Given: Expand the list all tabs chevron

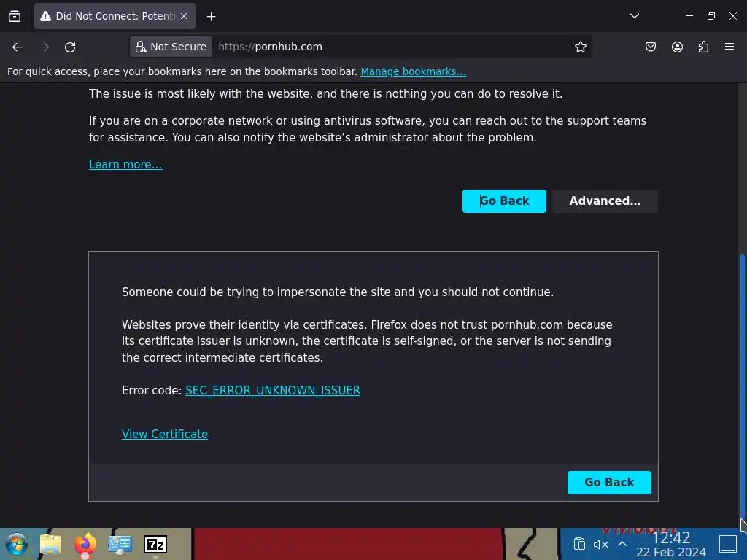Looking at the screenshot, I should point(634,16).
